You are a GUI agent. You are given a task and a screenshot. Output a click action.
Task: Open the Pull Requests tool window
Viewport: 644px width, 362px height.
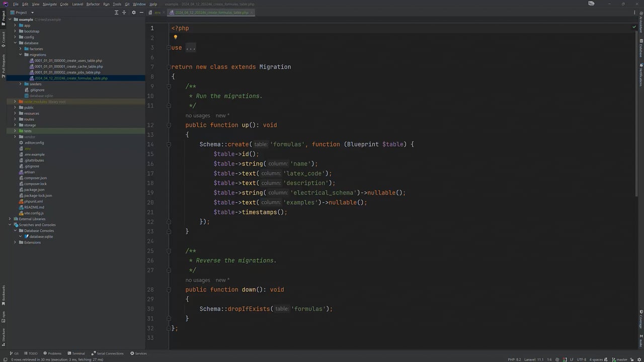coord(3,66)
